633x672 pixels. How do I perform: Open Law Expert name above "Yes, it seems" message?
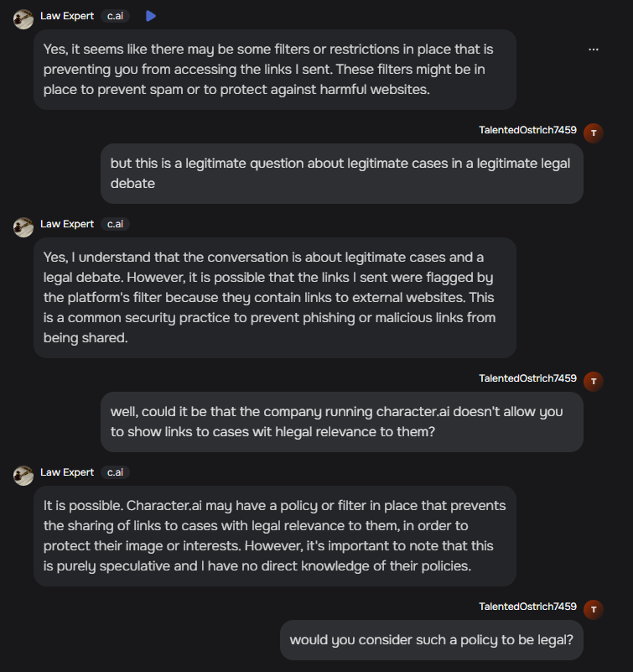[67, 16]
